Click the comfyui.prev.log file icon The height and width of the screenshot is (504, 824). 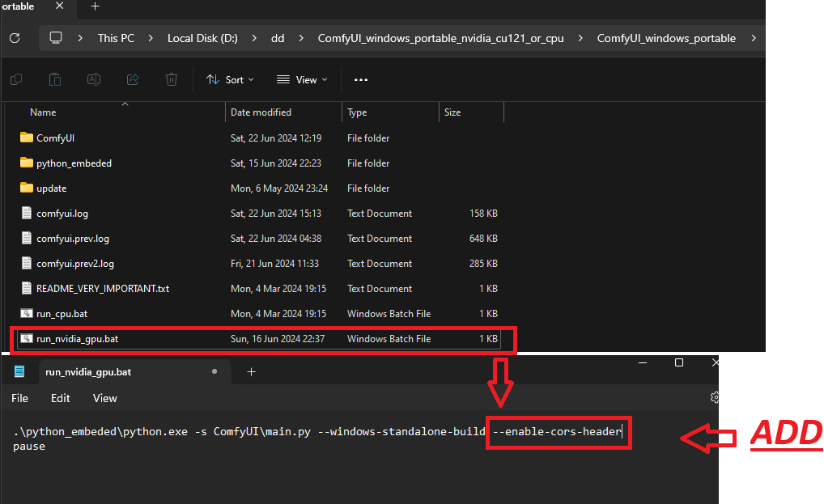tap(26, 238)
